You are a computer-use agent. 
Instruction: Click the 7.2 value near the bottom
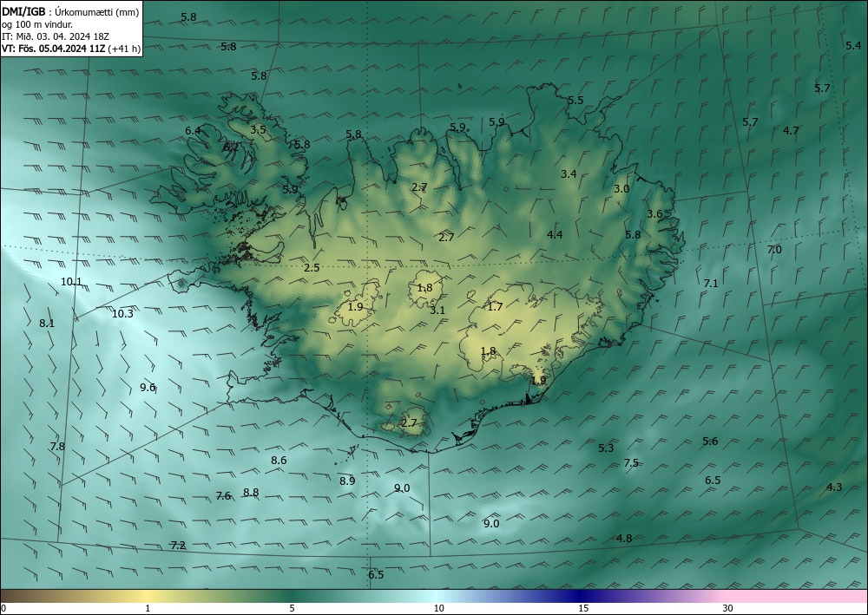pos(178,546)
